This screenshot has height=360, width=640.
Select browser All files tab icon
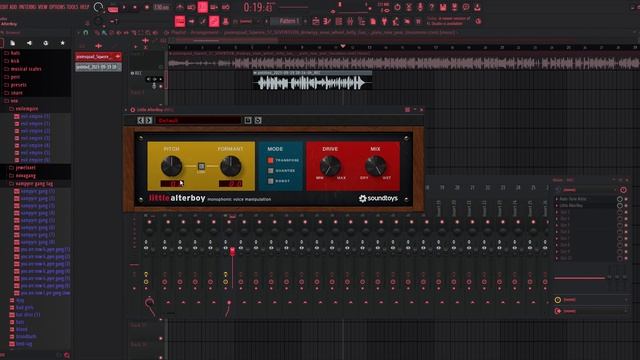click(x=13, y=43)
